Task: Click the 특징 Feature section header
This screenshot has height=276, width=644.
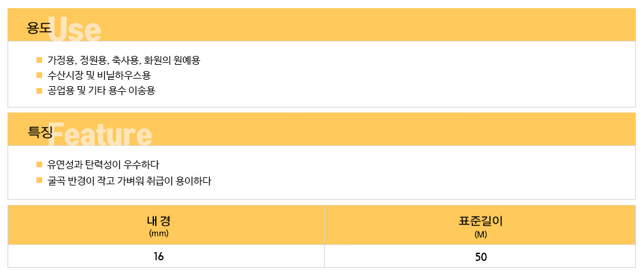Action: [x=321, y=129]
